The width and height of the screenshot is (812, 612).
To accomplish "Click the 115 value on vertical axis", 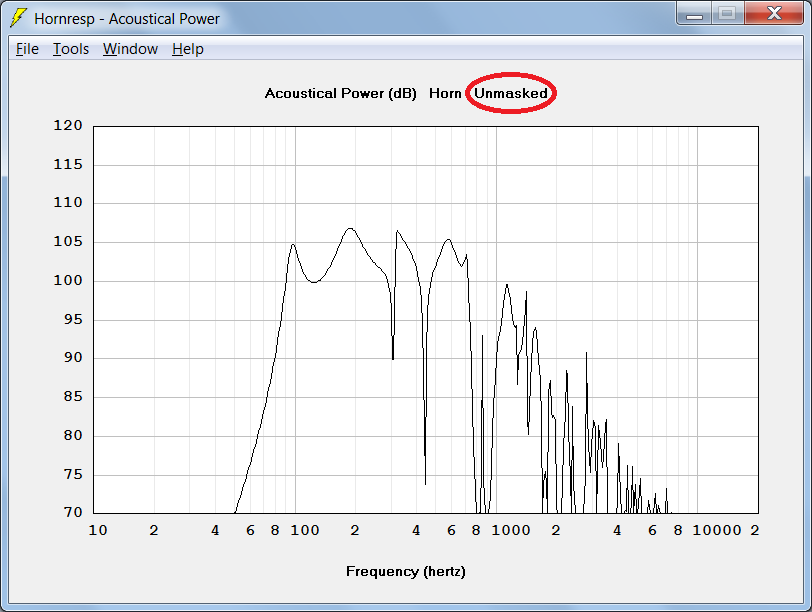I will (68, 165).
